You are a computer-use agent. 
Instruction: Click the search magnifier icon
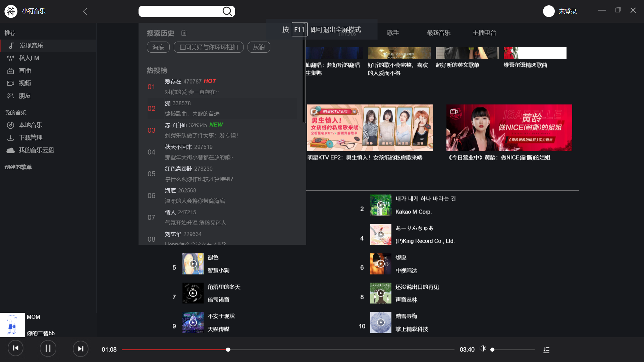[227, 11]
